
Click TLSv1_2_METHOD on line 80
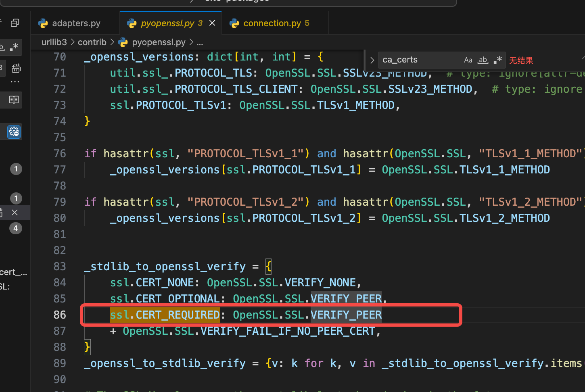tap(505, 218)
